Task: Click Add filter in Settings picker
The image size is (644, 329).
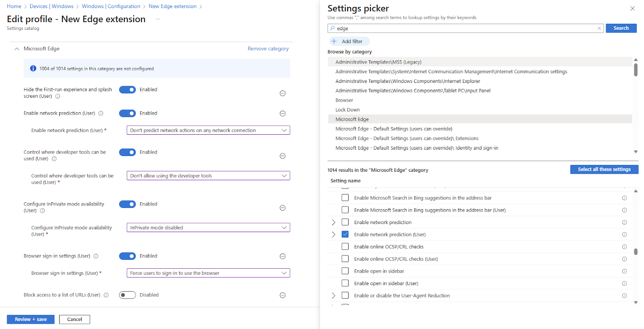Action: pos(349,41)
